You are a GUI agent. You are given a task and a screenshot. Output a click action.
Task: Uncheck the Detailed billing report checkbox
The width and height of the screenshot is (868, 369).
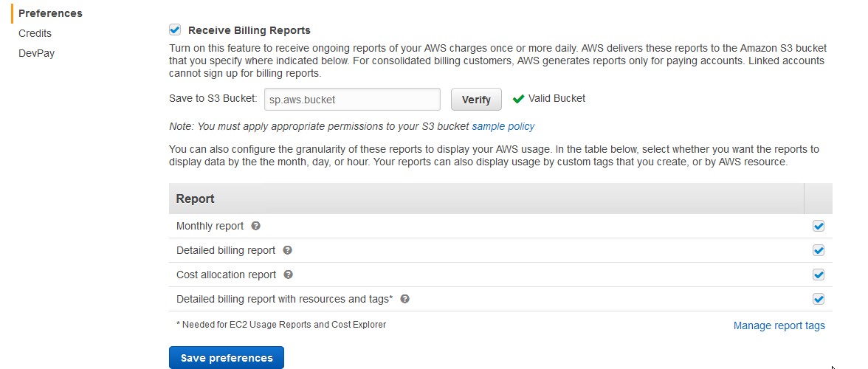click(x=818, y=250)
